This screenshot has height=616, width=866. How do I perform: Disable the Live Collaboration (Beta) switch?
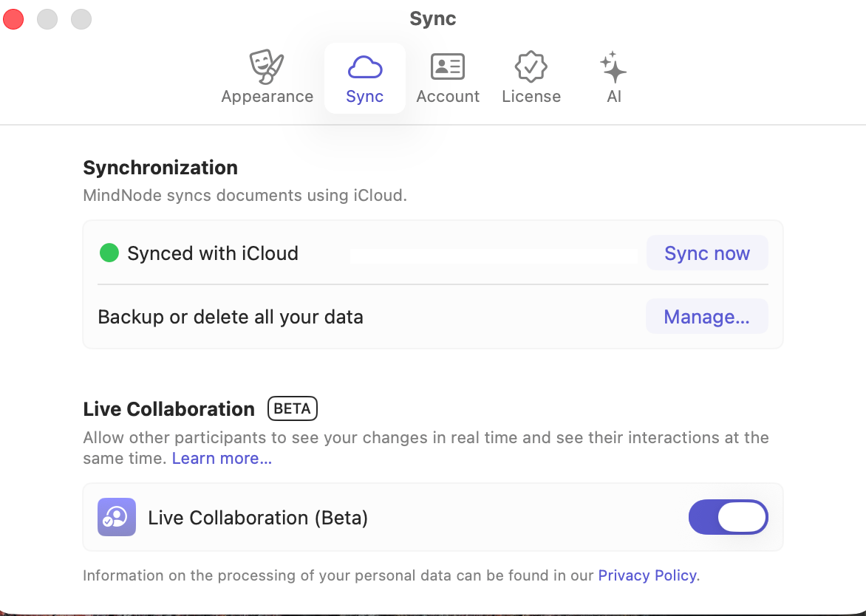pyautogui.click(x=728, y=517)
